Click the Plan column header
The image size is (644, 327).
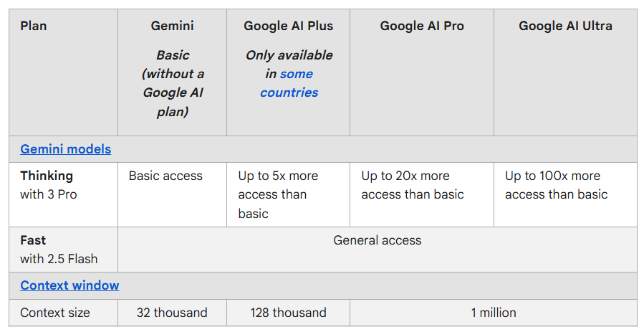click(34, 26)
